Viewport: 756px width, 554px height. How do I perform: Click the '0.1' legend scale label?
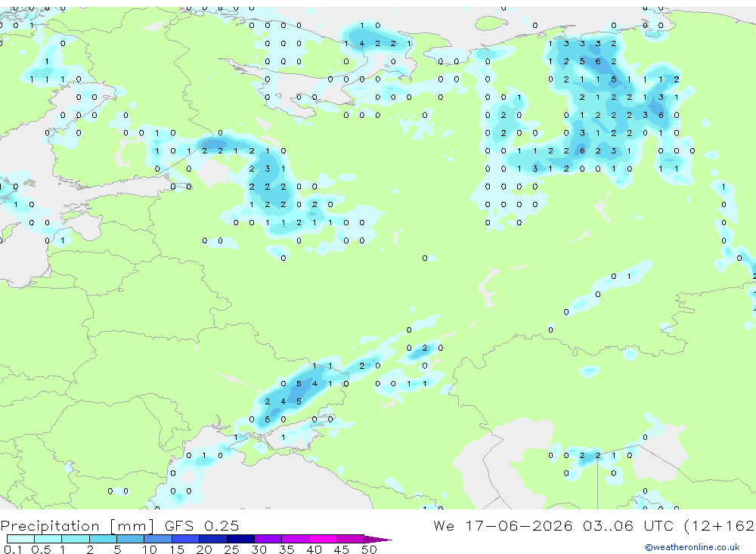[x=12, y=549]
